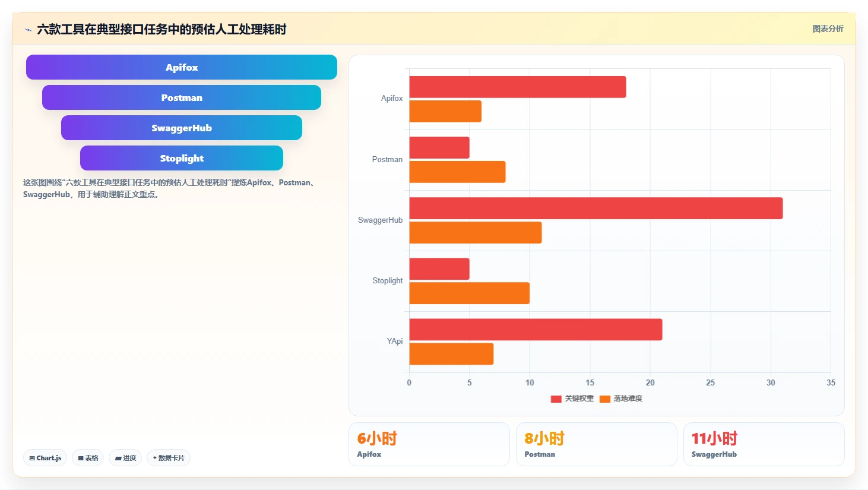Click the red Stoplight bar in the chart
The width and height of the screenshot is (868, 490).
[439, 268]
